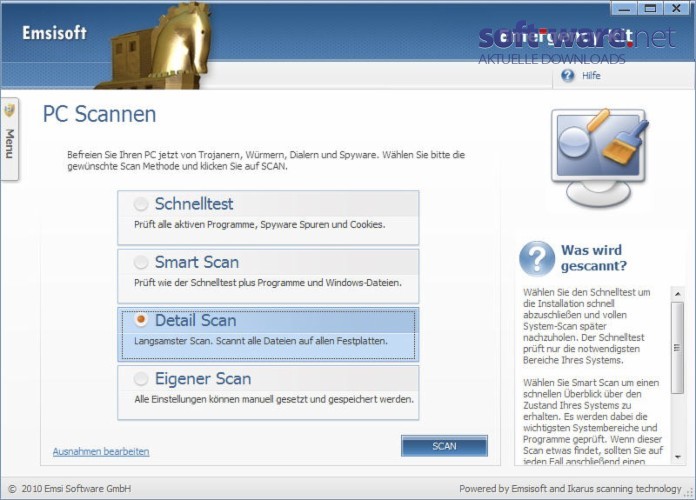
Task: Close the Emsisoft window
Action: [x=676, y=8]
